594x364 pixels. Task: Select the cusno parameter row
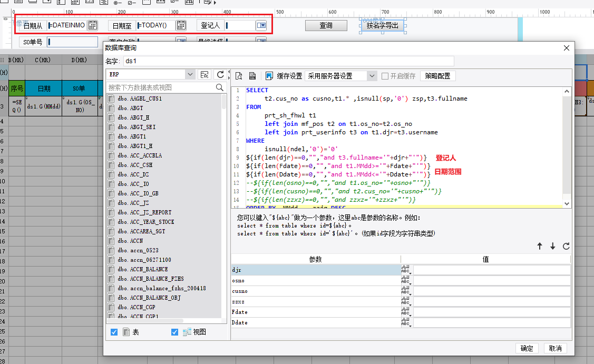click(x=316, y=291)
